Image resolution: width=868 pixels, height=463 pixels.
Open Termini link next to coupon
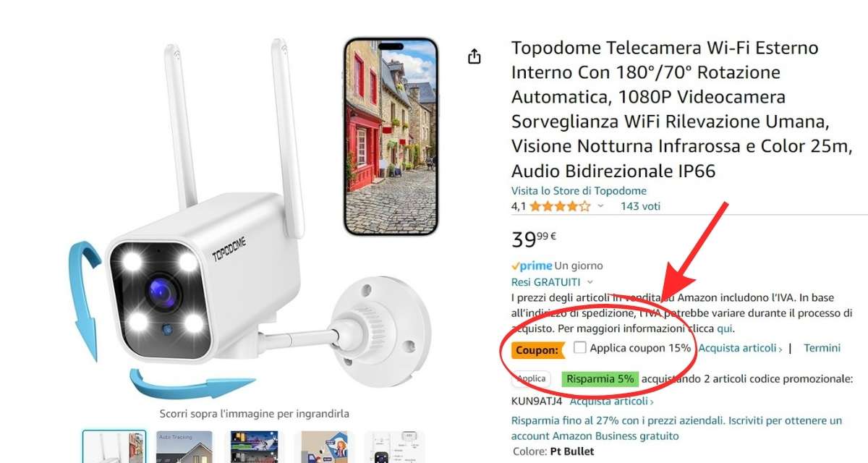coord(822,348)
